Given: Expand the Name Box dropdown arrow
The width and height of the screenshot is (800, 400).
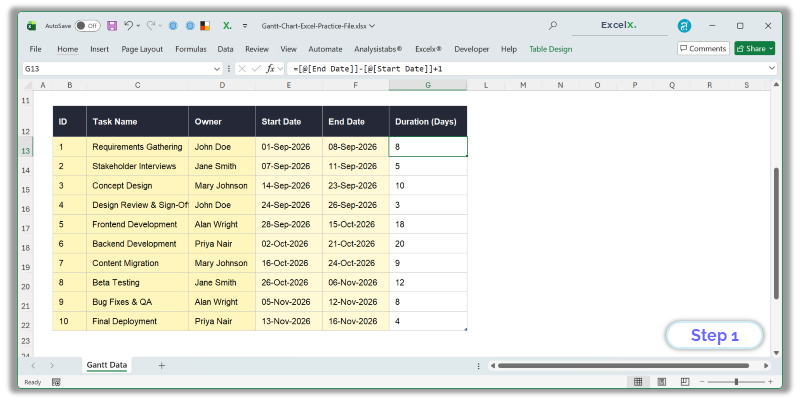Looking at the screenshot, I should 216,68.
